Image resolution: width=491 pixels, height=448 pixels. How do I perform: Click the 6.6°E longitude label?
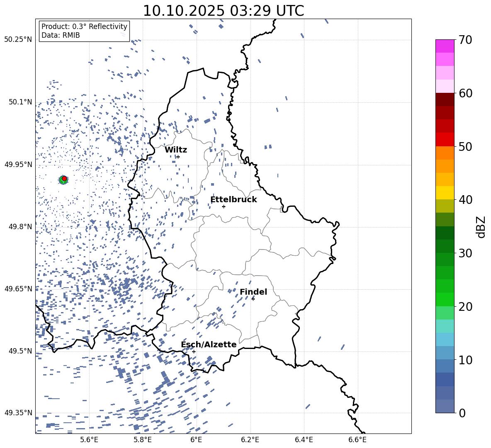click(357, 440)
